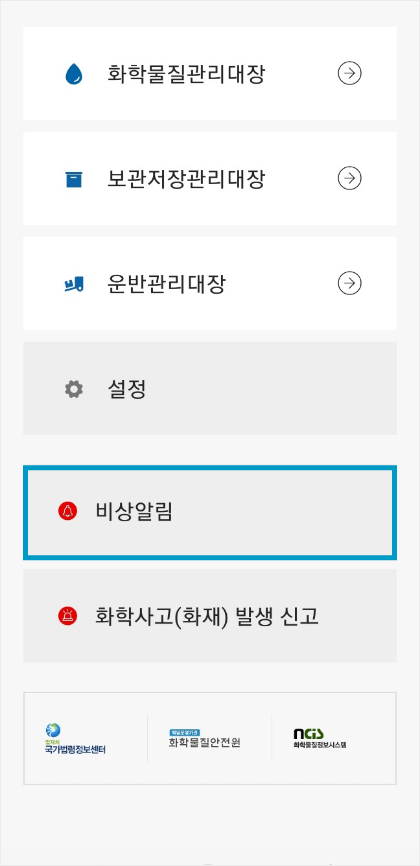Select the highlighted 비상알림 button
The width and height of the screenshot is (420, 866).
[x=210, y=512]
